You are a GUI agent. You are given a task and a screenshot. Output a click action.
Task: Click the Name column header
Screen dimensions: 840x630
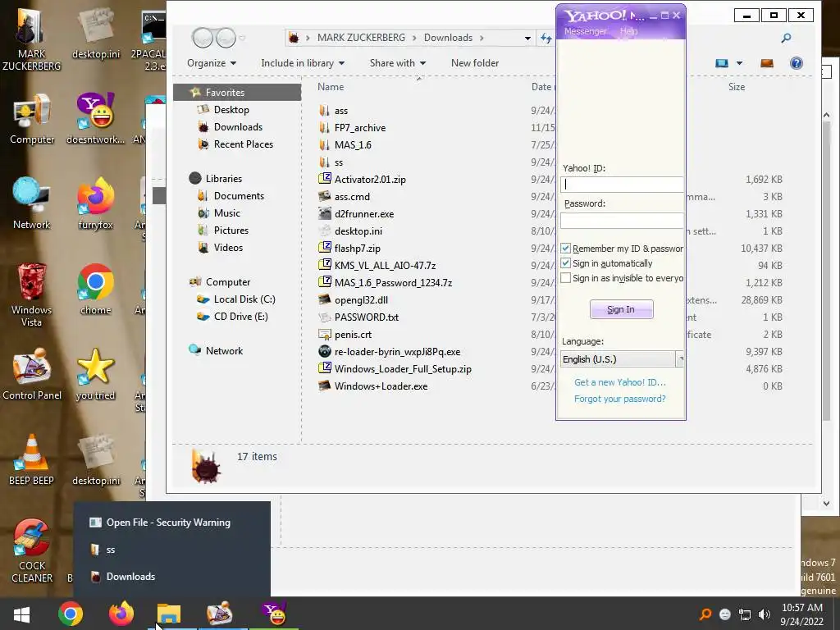pyautogui.click(x=331, y=87)
